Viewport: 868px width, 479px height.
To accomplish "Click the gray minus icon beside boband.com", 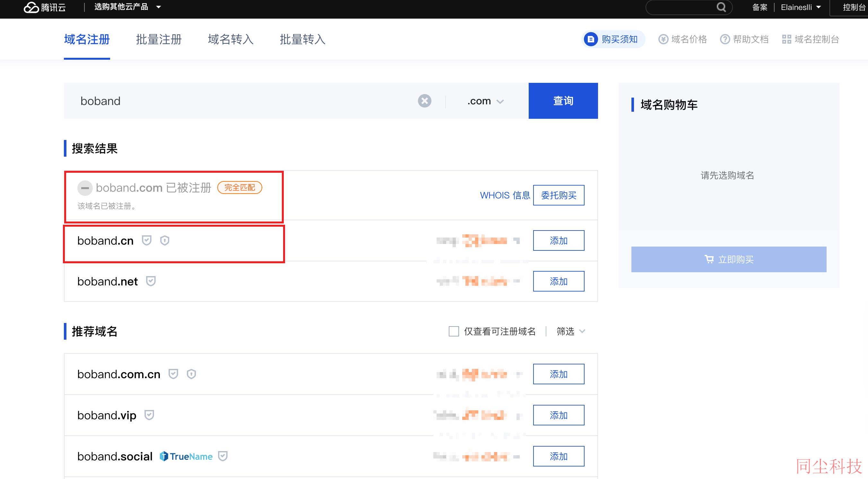I will (x=85, y=188).
